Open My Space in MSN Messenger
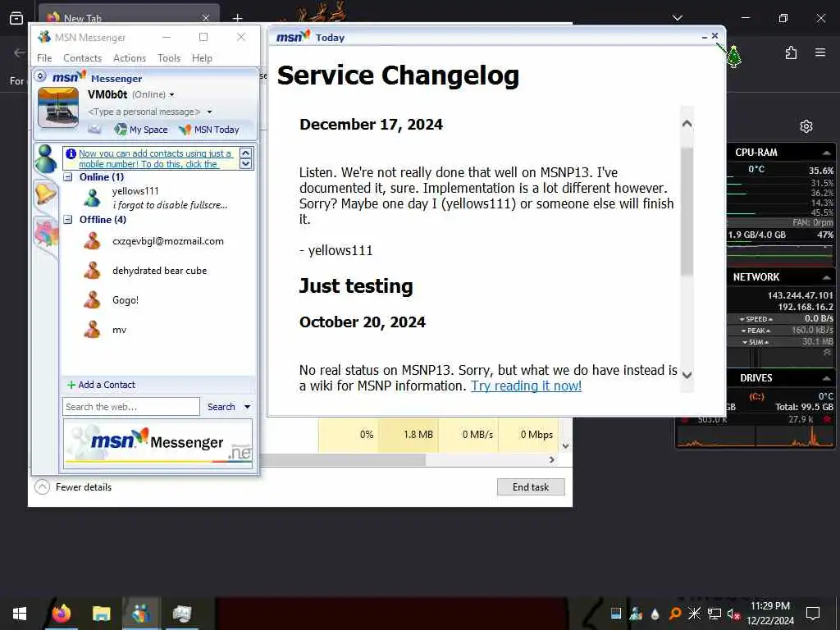Screen dimensions: 840x630 [141, 129]
